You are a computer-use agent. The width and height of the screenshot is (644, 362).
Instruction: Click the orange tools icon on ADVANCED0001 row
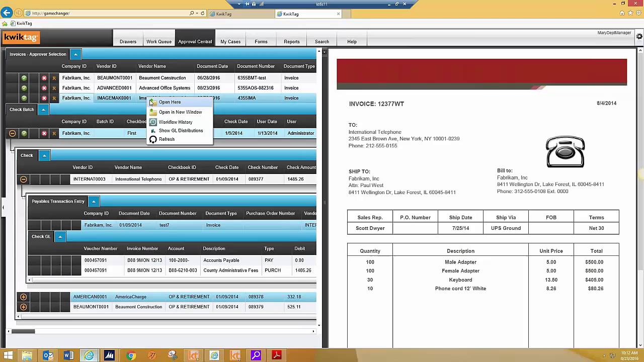(54, 88)
